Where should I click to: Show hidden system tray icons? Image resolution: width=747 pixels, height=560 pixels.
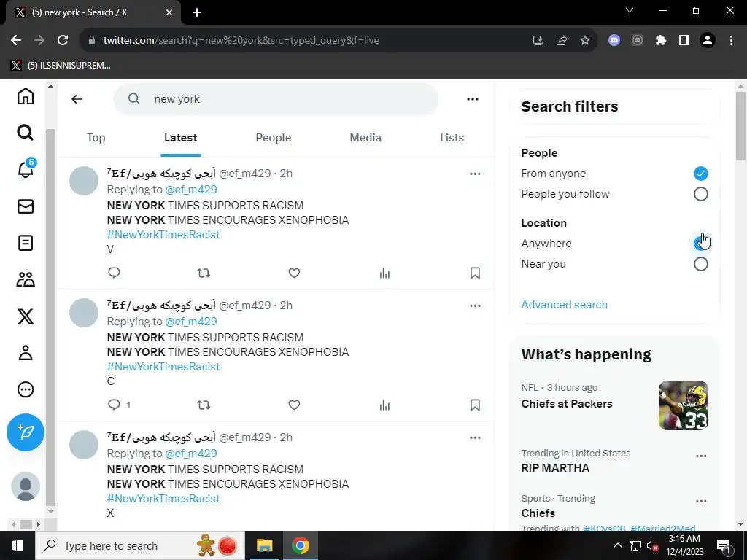617,545
